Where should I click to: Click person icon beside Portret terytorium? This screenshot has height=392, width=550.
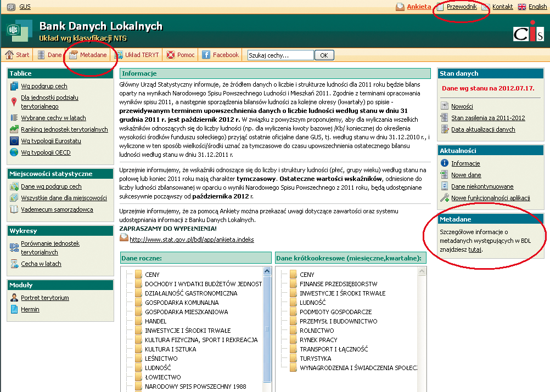click(14, 297)
